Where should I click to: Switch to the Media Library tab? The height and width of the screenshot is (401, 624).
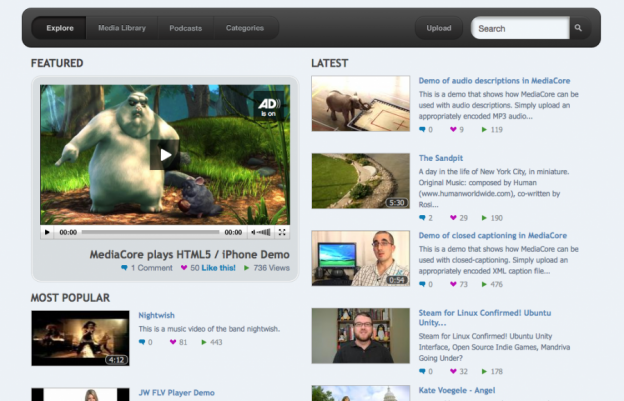coord(122,28)
